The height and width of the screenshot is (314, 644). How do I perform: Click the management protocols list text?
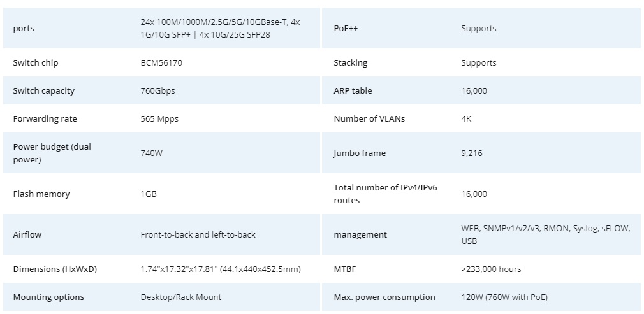(546, 235)
